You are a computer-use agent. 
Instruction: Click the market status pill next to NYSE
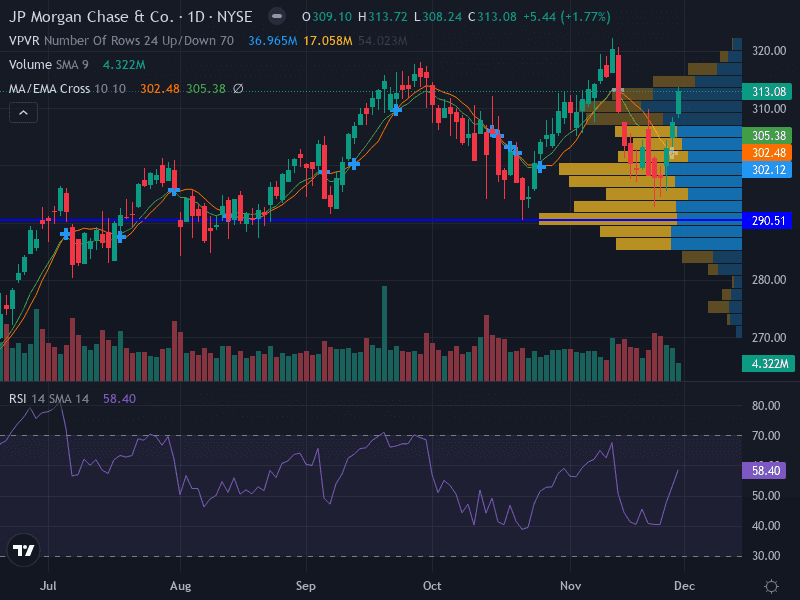pos(277,17)
